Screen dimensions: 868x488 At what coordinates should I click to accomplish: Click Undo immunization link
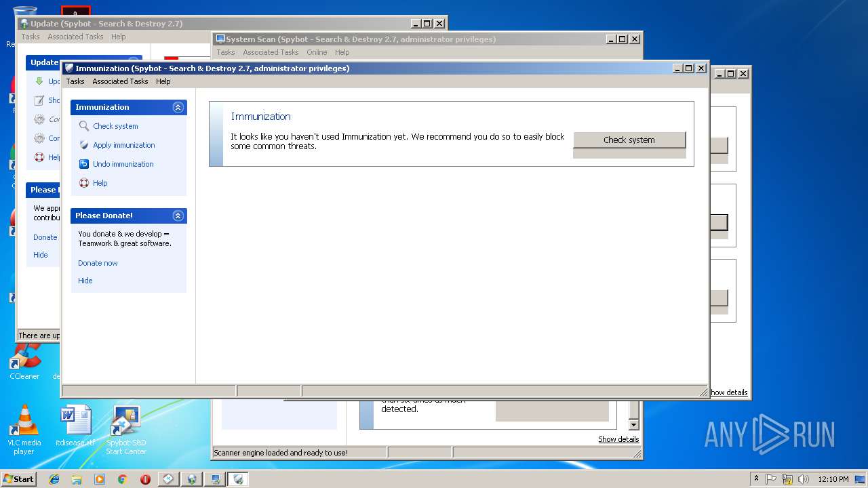tap(123, 164)
